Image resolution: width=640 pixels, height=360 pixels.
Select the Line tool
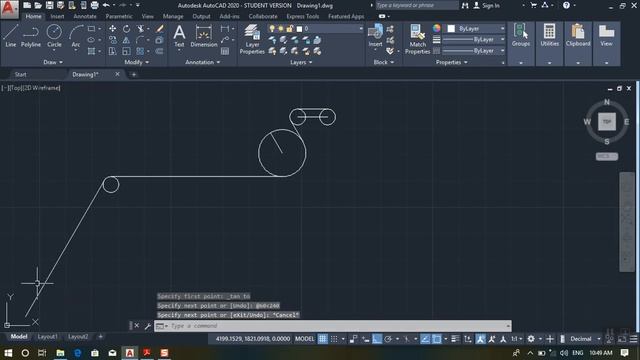coord(11,36)
